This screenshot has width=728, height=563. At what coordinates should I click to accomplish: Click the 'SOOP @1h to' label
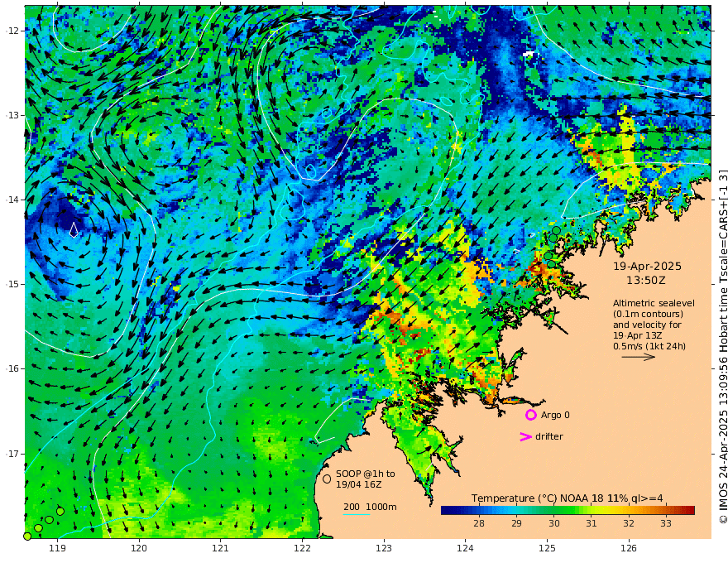[366, 474]
